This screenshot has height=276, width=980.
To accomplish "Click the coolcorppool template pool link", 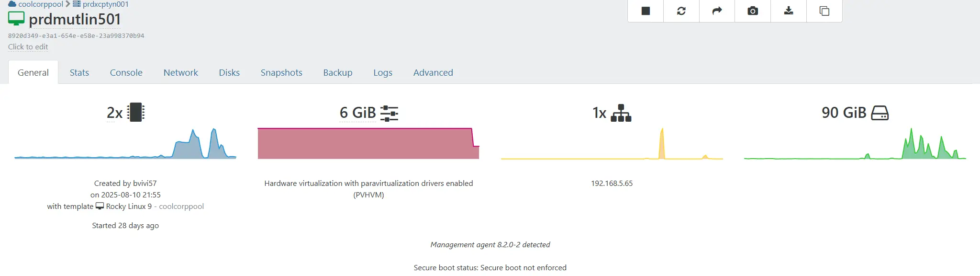I will tap(181, 207).
